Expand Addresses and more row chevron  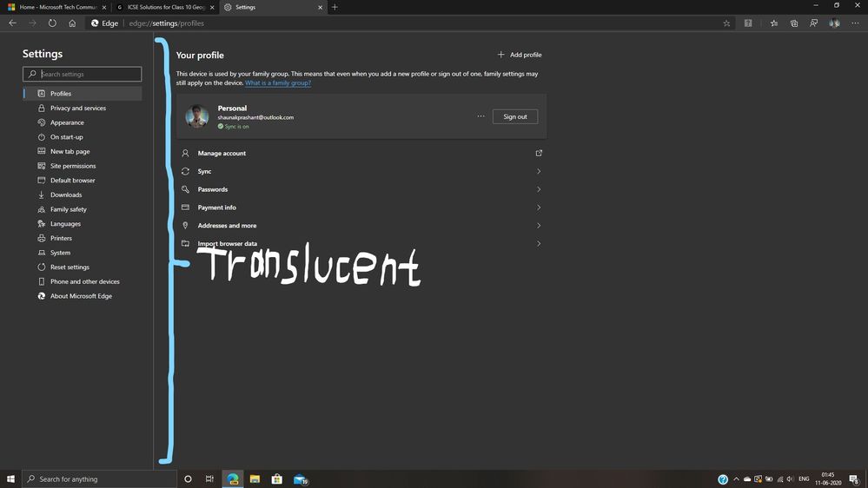(x=539, y=226)
